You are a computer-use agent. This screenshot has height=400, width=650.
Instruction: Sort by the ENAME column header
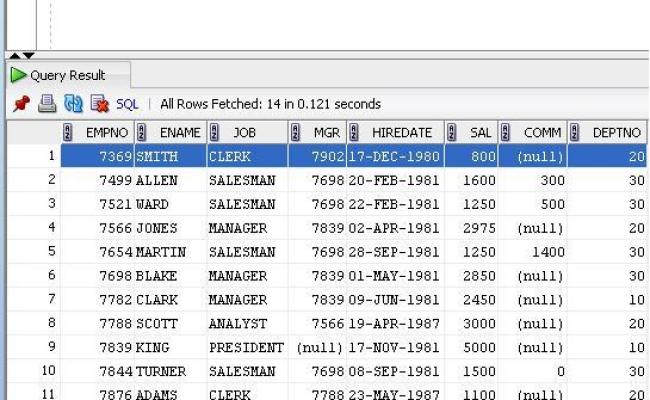170,133
